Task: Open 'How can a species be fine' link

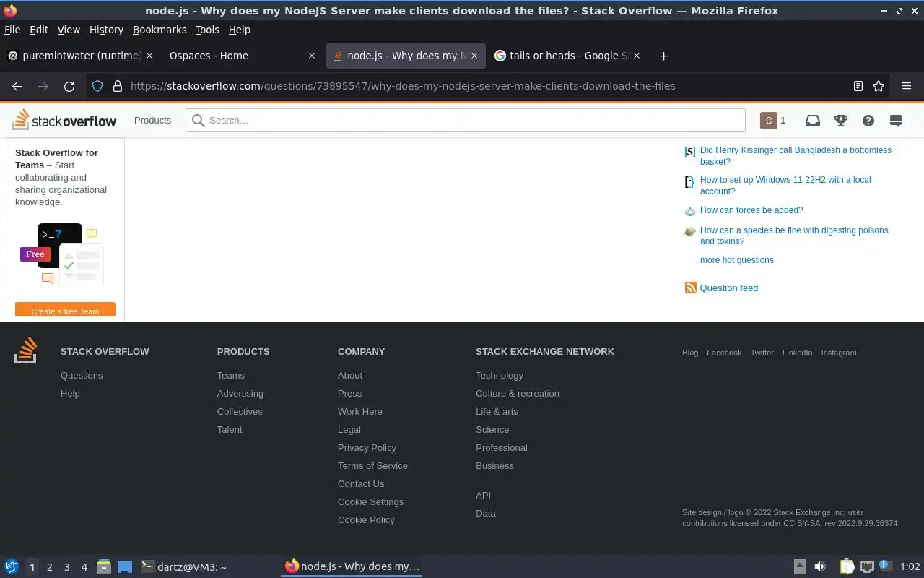Action: (x=794, y=236)
